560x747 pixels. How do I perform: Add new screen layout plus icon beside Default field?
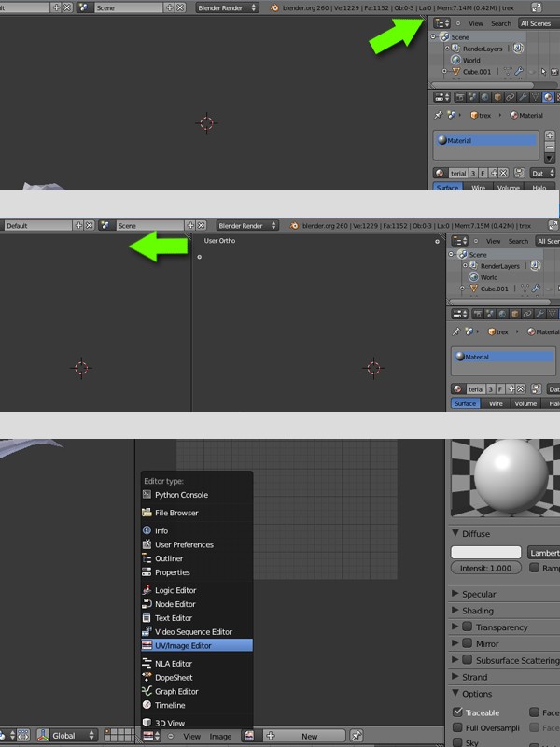point(78,225)
